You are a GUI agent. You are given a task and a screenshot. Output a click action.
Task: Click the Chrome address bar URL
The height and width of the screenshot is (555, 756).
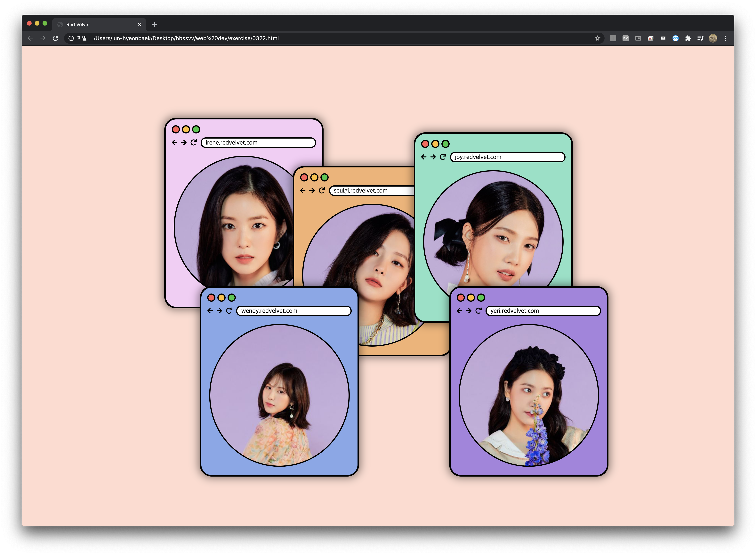[x=186, y=38]
